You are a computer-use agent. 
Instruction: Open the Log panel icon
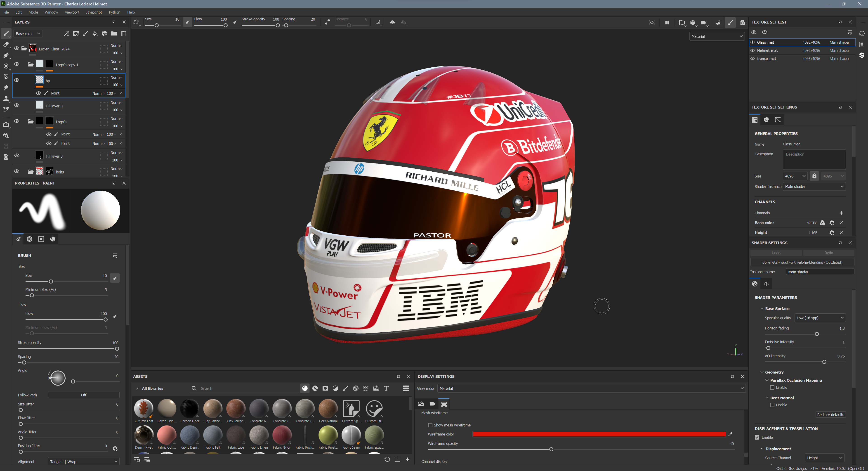click(x=862, y=44)
